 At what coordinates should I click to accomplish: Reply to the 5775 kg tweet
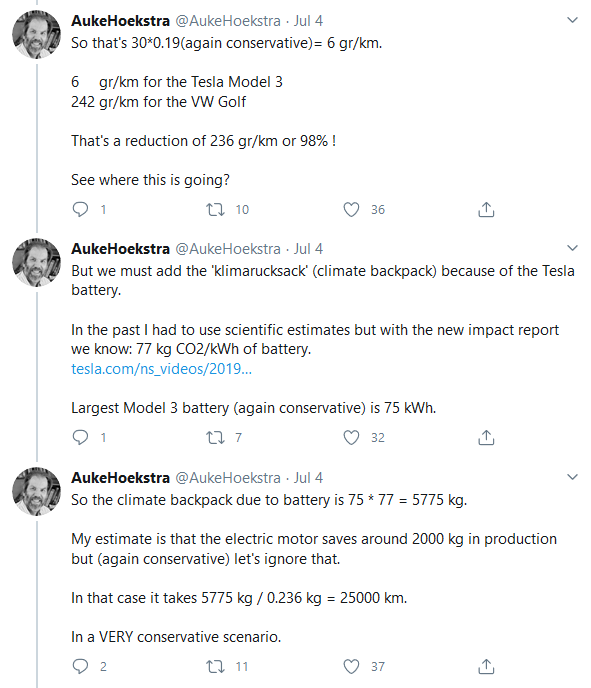pos(80,666)
